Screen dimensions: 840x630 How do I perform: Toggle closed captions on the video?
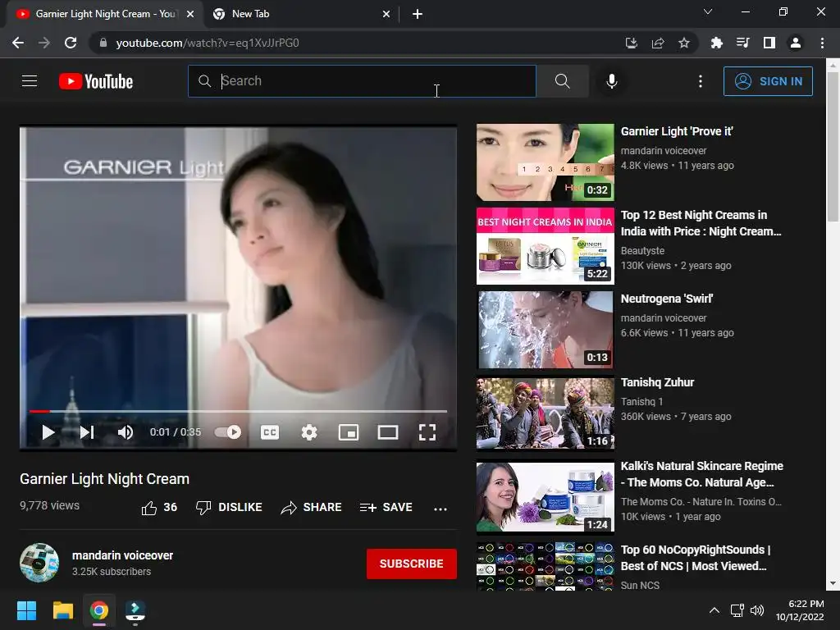click(x=269, y=431)
